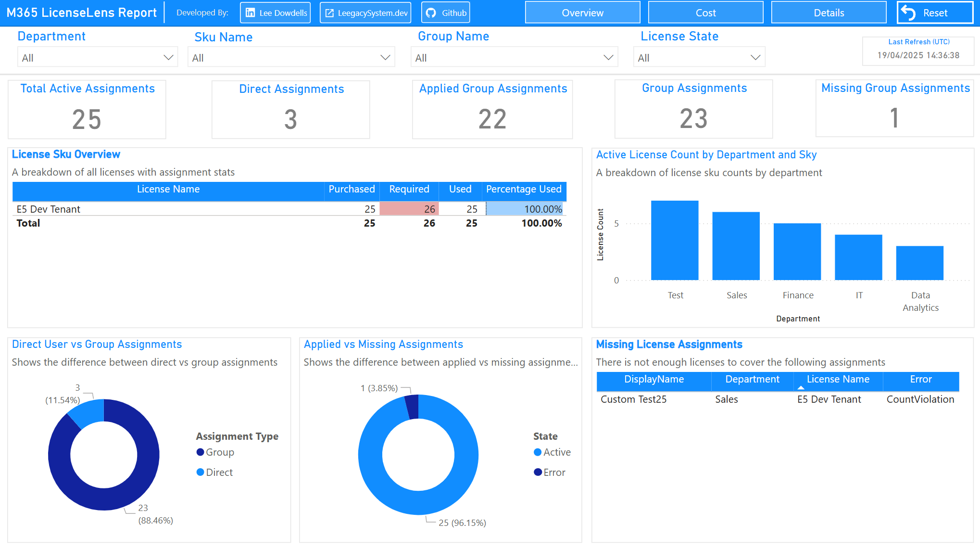
Task: Open the Department filter dropdown
Action: click(168, 58)
